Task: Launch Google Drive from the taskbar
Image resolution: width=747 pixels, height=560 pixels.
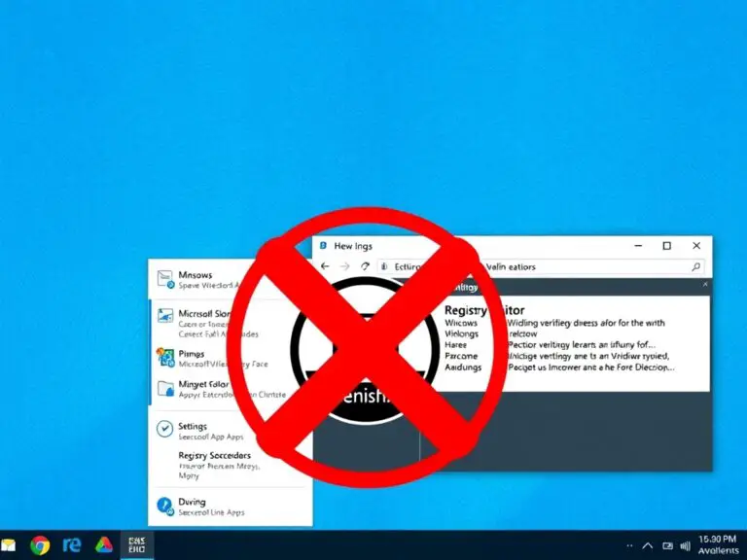Action: coord(103,545)
